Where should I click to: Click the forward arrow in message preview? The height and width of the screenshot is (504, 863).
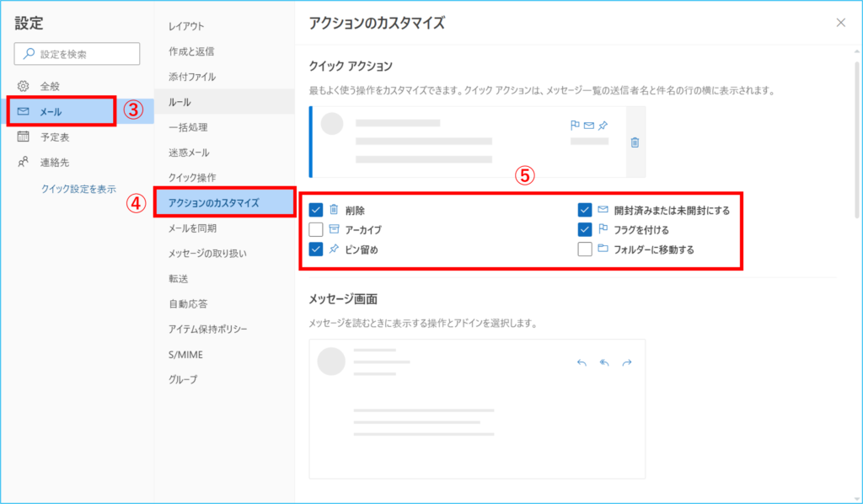coord(626,362)
